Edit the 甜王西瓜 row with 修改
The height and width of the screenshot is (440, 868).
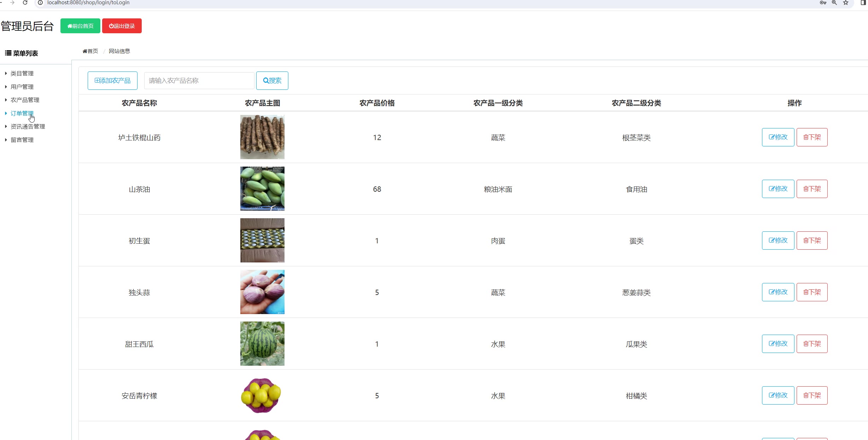tap(778, 344)
